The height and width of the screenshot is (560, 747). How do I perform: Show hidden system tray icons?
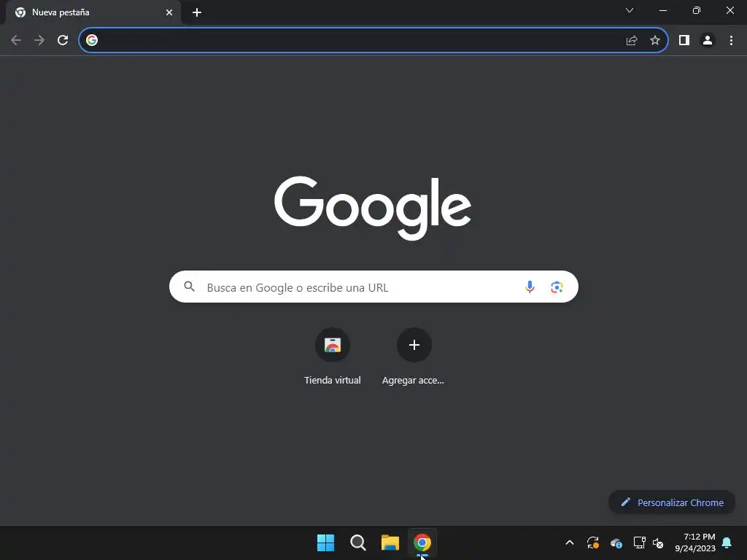click(x=569, y=542)
